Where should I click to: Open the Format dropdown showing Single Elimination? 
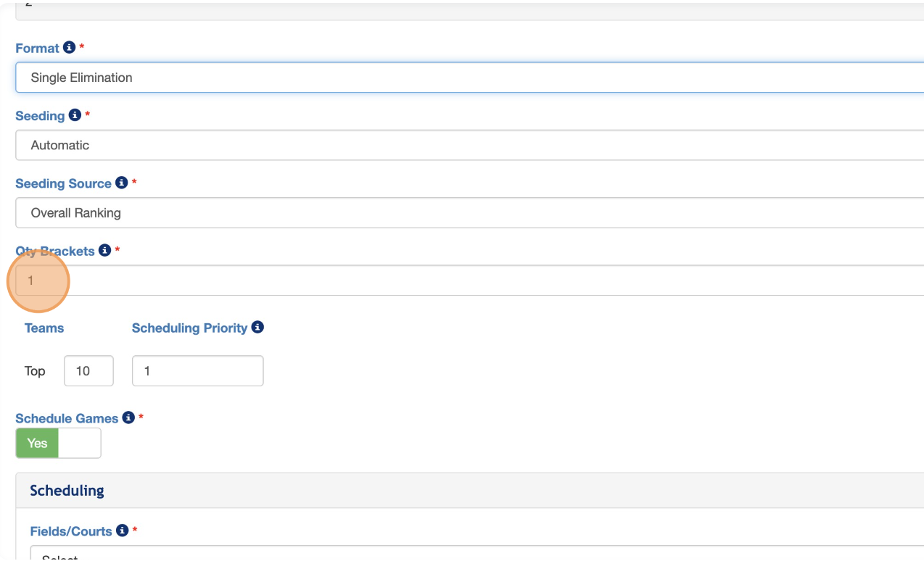[464, 78]
